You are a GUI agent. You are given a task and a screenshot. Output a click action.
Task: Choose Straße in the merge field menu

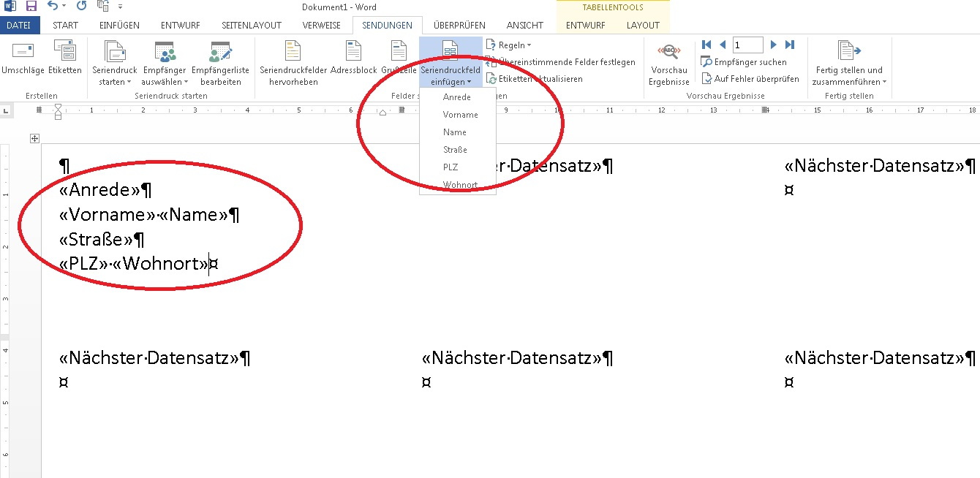(x=455, y=150)
